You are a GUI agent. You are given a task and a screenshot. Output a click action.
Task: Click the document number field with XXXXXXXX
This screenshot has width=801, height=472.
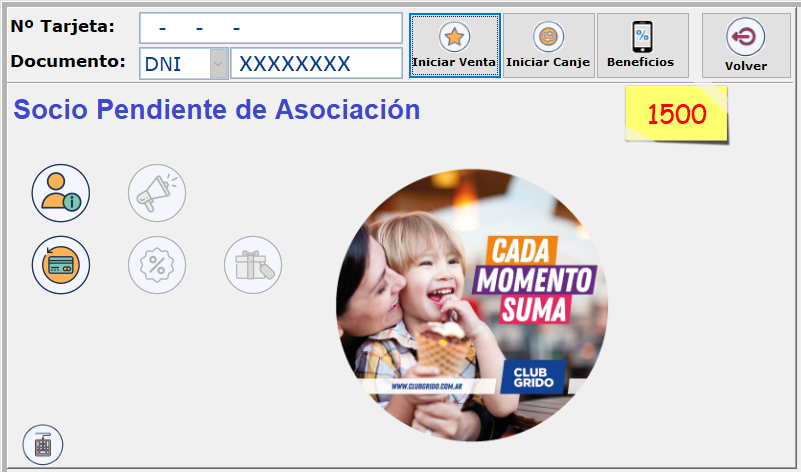coord(316,64)
